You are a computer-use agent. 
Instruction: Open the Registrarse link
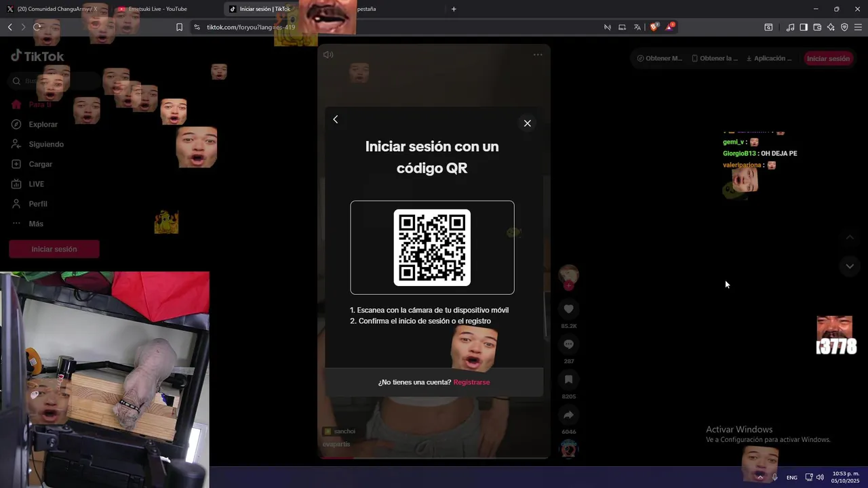point(471,382)
